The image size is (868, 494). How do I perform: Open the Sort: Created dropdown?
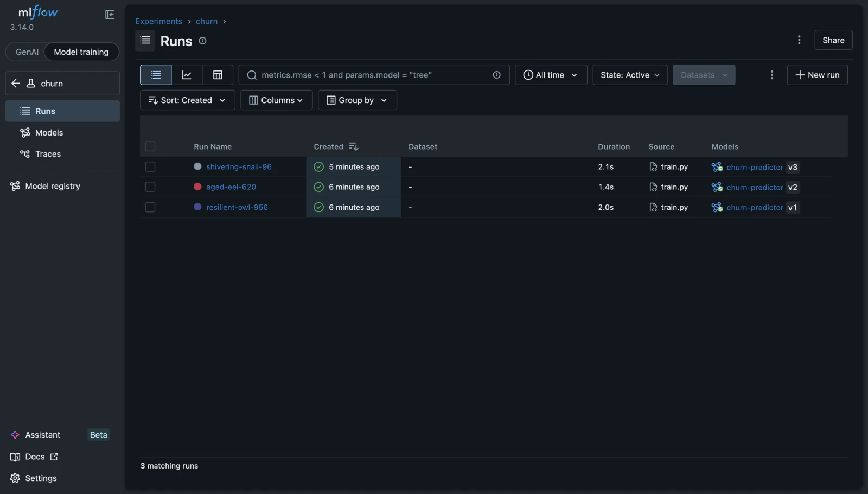[x=187, y=100]
